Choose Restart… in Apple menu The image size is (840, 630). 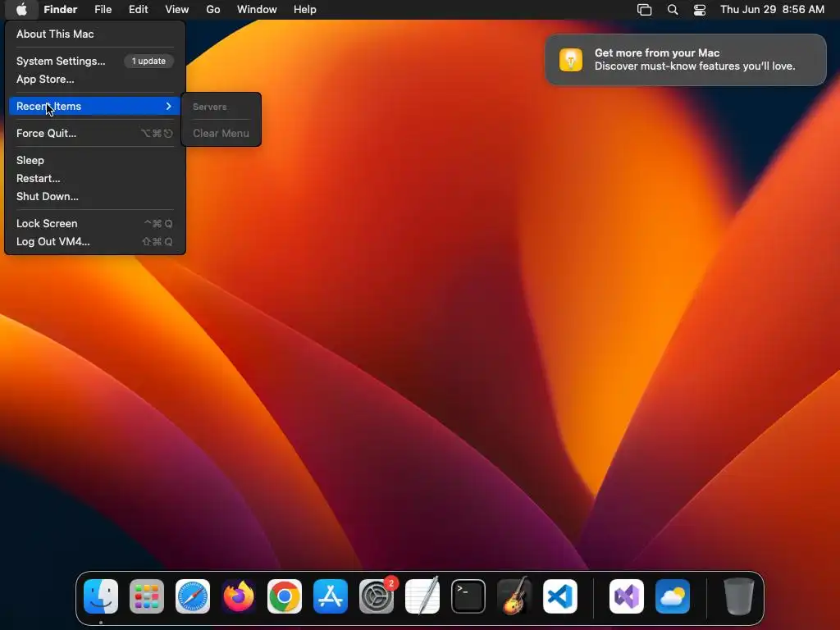point(95,178)
